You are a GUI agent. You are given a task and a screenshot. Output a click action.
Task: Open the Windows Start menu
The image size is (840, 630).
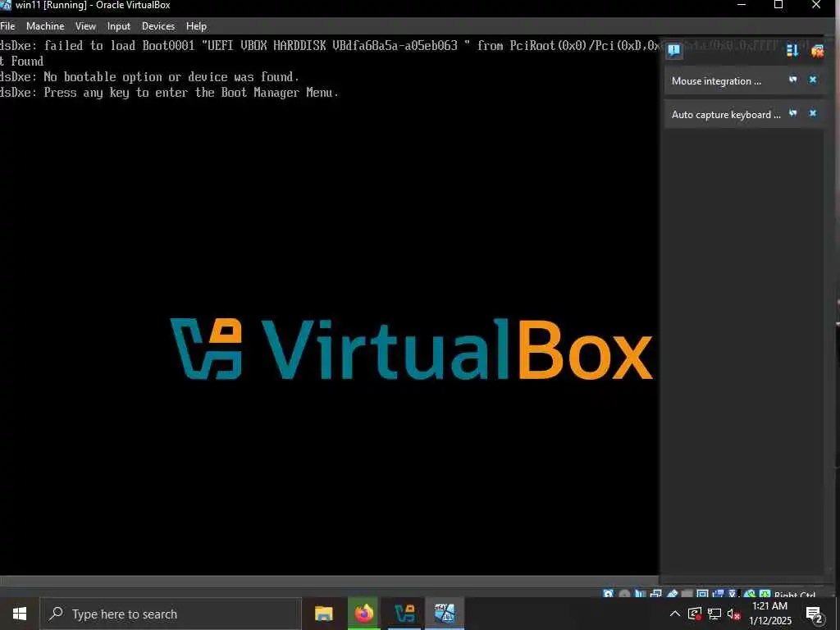20,614
